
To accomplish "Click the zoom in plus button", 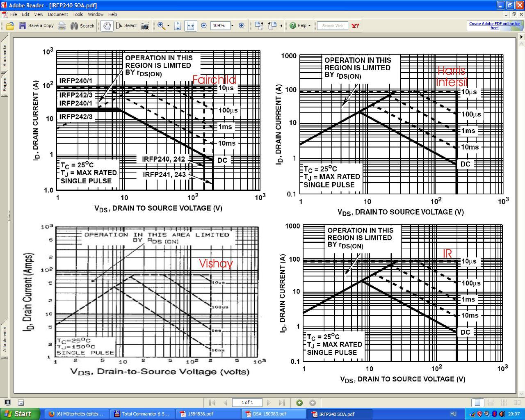I will coord(242,25).
